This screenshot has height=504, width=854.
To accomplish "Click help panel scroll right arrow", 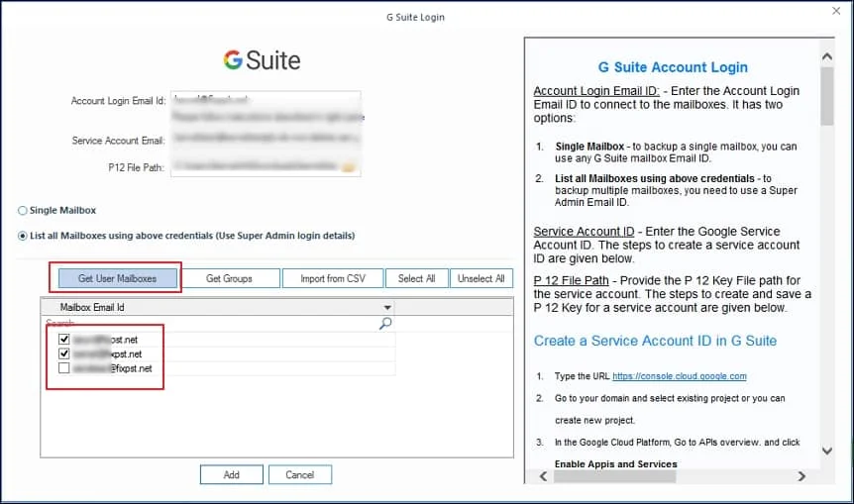I will pos(801,476).
